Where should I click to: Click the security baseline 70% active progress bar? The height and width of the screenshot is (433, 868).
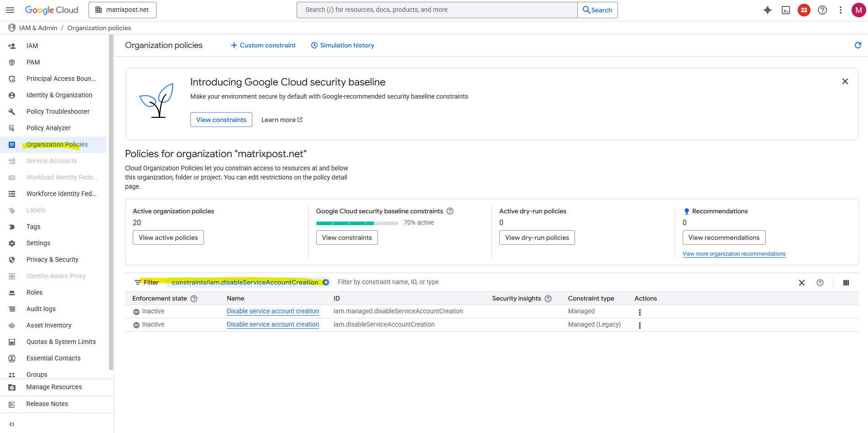pos(357,223)
